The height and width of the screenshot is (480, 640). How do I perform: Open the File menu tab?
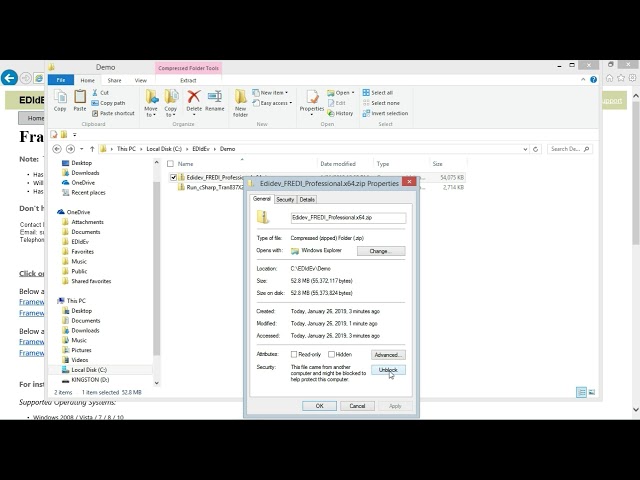(x=61, y=80)
